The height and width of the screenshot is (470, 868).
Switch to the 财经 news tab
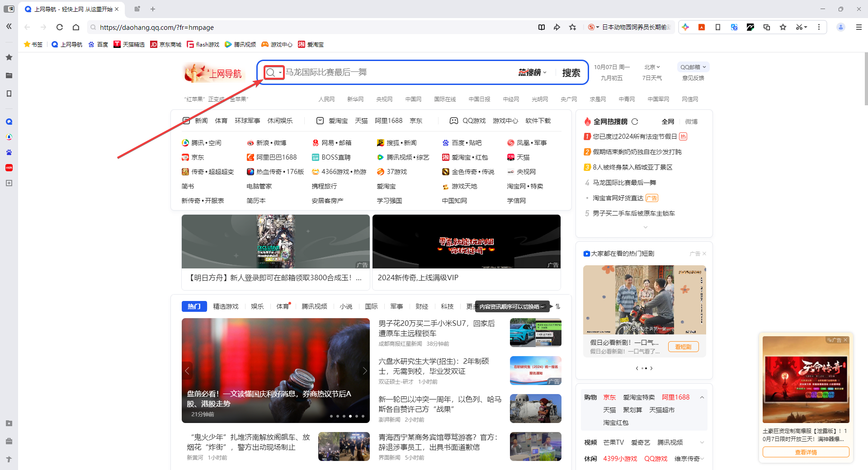click(421, 306)
